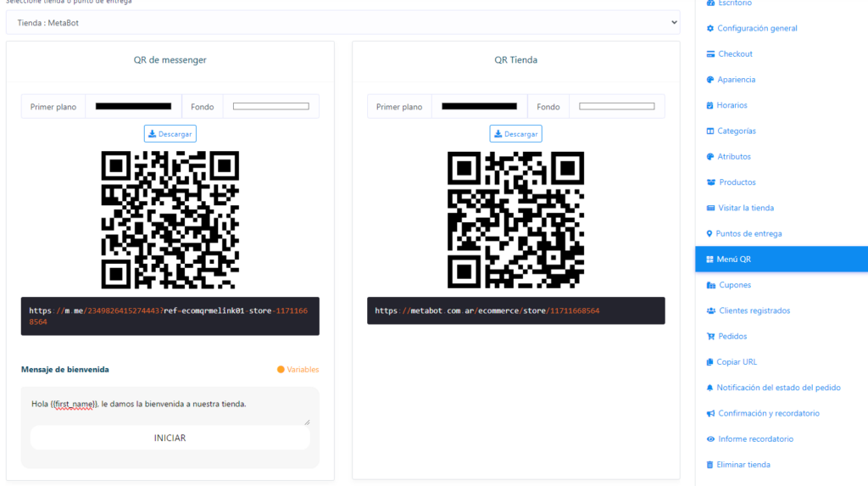Click the m.me messenger link code box
This screenshot has height=486, width=868.
pyautogui.click(x=170, y=316)
